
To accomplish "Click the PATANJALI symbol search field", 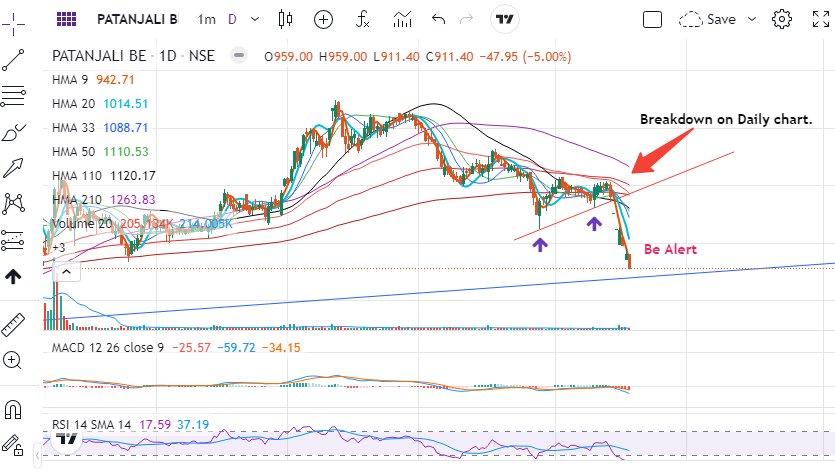I will [x=137, y=20].
